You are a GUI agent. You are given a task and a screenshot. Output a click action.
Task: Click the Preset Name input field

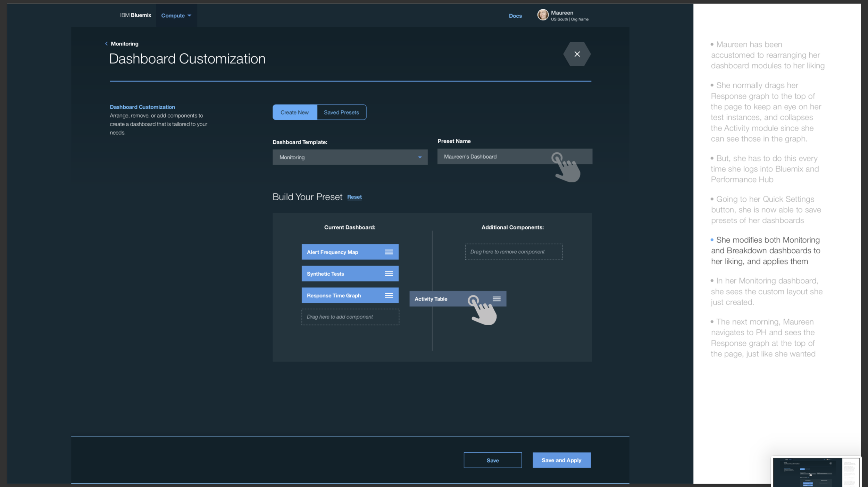pyautogui.click(x=493, y=157)
